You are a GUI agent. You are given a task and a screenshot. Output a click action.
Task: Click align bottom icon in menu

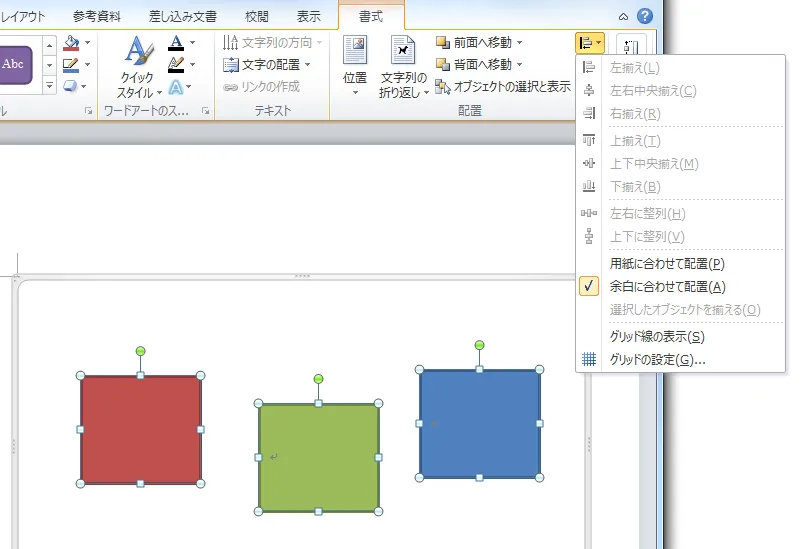click(x=589, y=187)
